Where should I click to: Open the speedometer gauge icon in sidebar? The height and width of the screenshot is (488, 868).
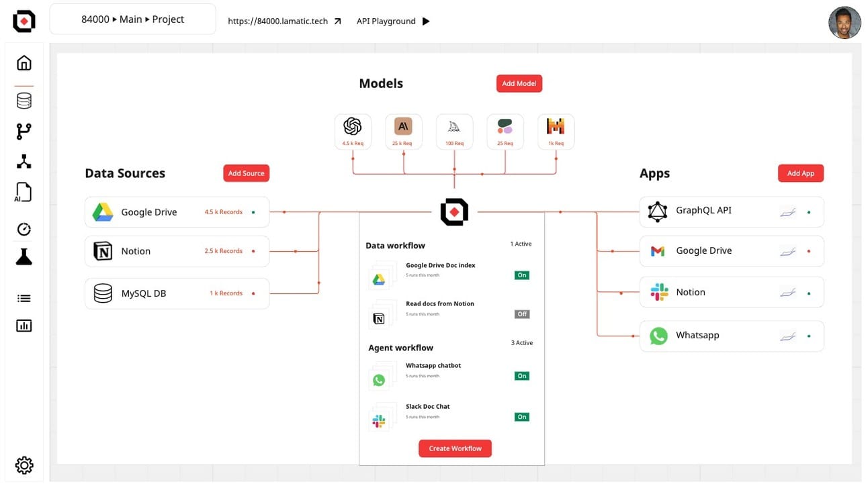click(24, 229)
